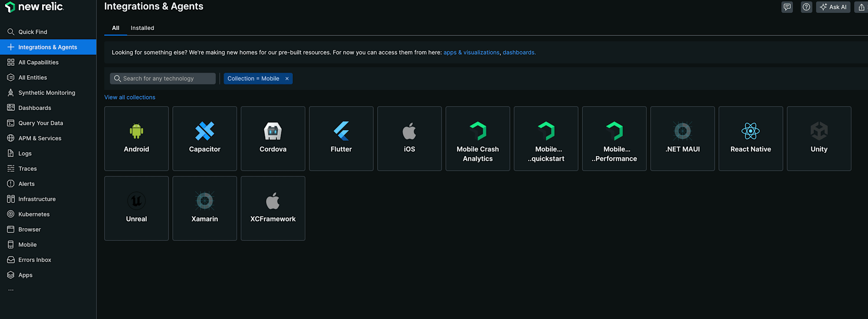This screenshot has width=868, height=319.
Task: Open All Capabilities in sidebar
Action: pos(48,62)
